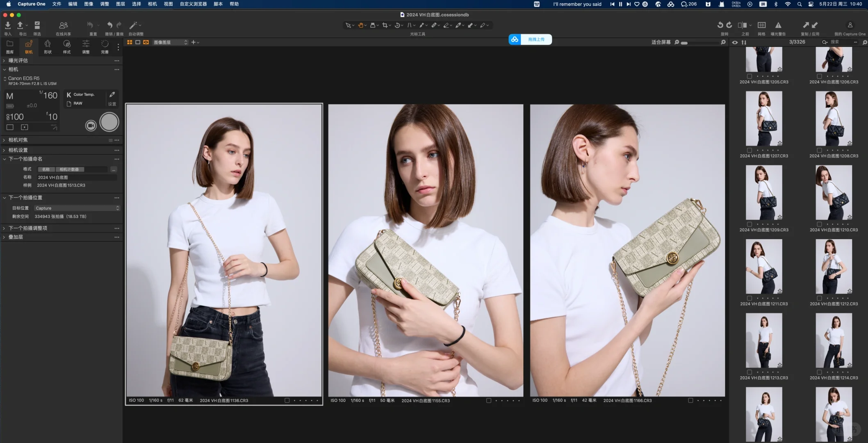The image size is (868, 443).
Task: Click the copy adjustments arrow in 复制/应用
Action: (x=806, y=25)
